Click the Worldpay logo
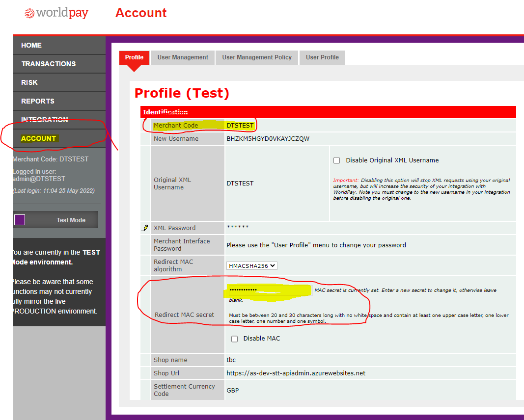 coord(56,13)
